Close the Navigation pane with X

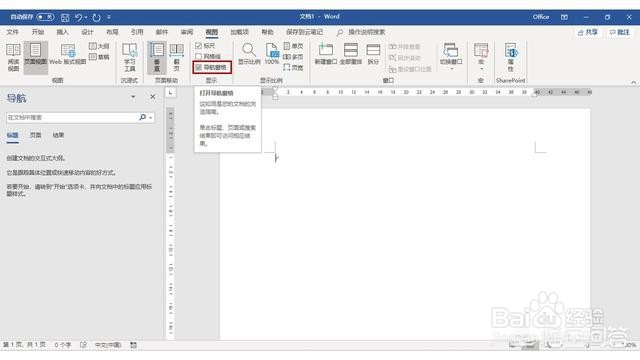point(152,97)
